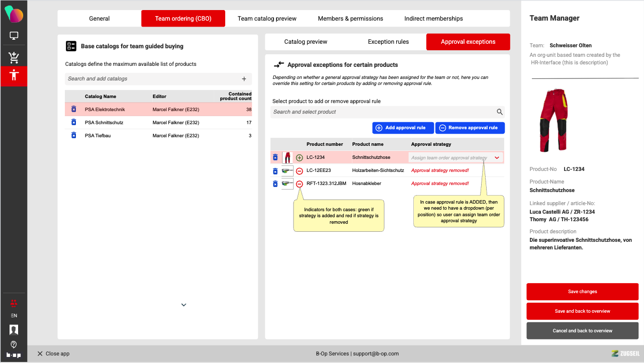Delete the PSA Elektrotechnik catalog row
Screen dimensions: 644x363
[x=74, y=109]
